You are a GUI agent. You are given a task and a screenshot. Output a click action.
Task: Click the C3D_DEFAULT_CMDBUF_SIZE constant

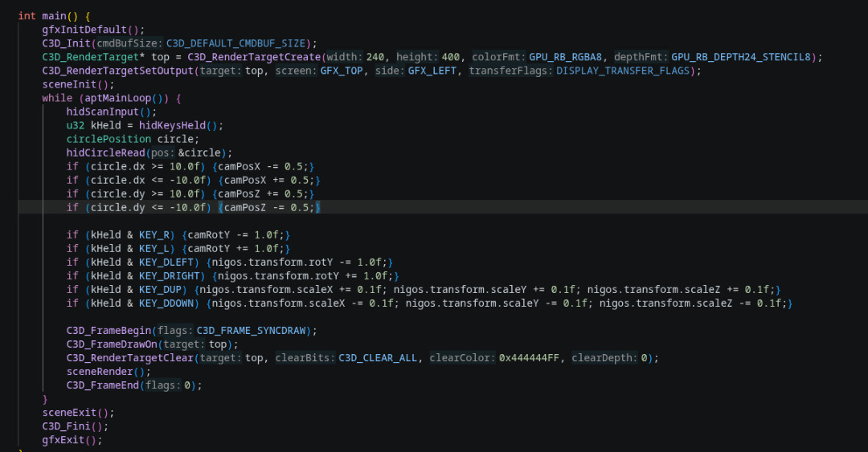click(235, 43)
